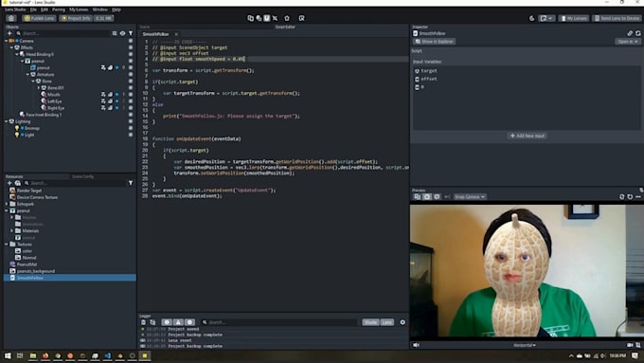This screenshot has width=644, height=363.
Task: Click the Publish Lens button
Action: [39, 18]
